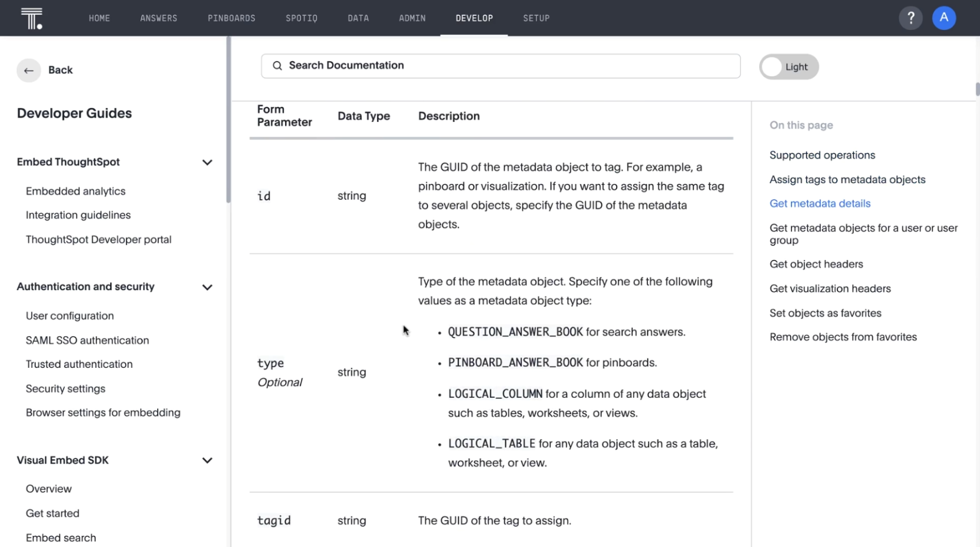This screenshot has width=980, height=547.
Task: Open the SETUP tab
Action: 537,18
